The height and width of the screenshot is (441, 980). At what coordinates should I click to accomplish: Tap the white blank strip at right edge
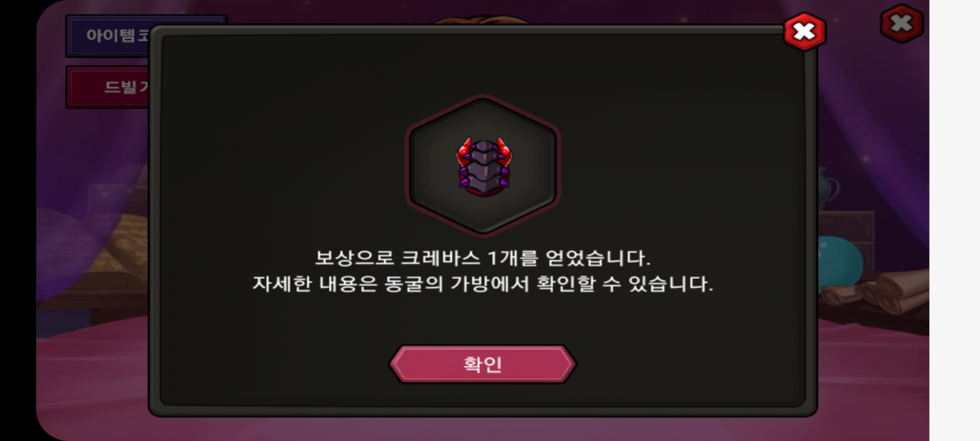coord(955,220)
